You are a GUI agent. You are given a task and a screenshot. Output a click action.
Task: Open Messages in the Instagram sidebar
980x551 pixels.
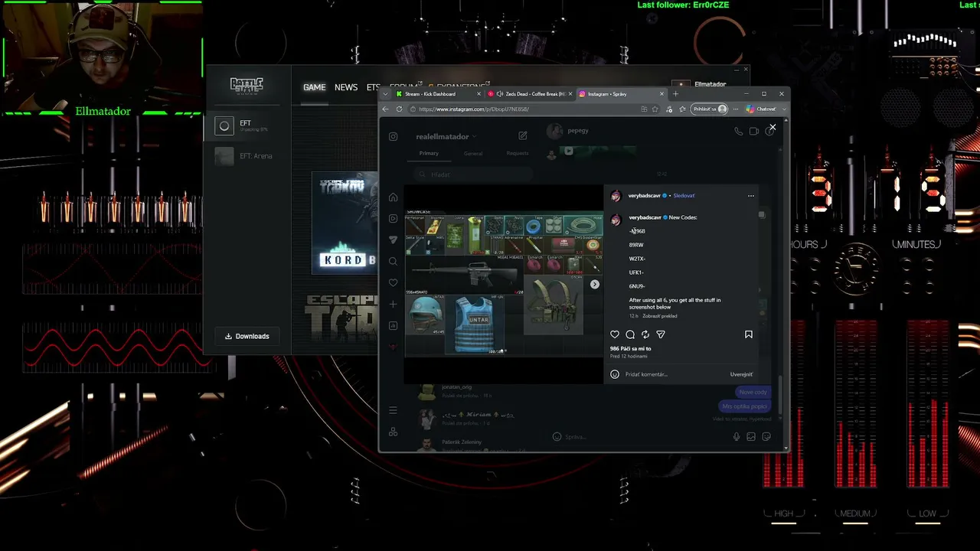click(393, 240)
